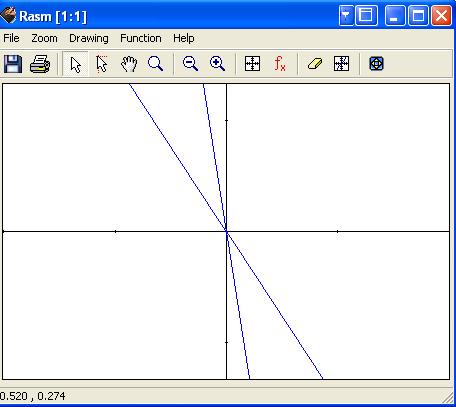
Task: Click the zoom out minus magnifier
Action: pyautogui.click(x=190, y=64)
